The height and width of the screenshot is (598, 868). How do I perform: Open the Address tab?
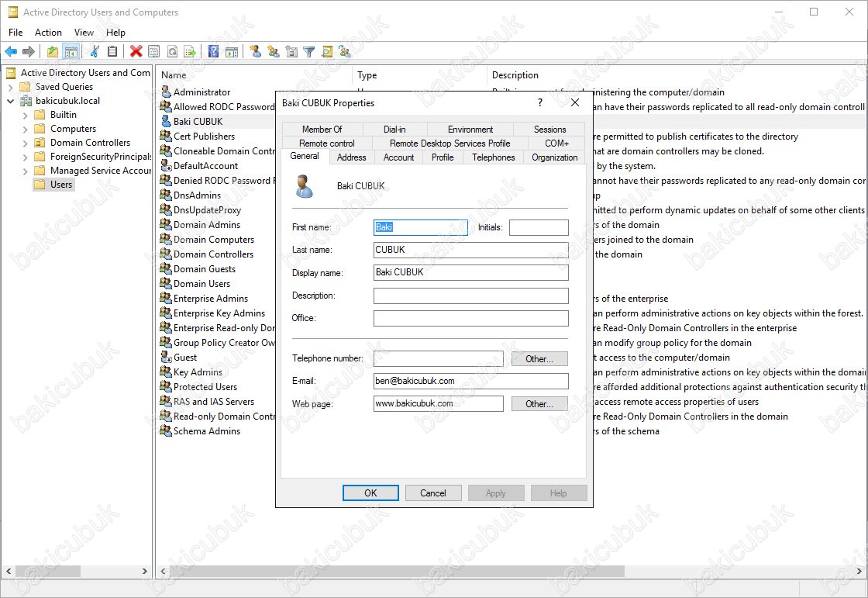[x=352, y=157]
